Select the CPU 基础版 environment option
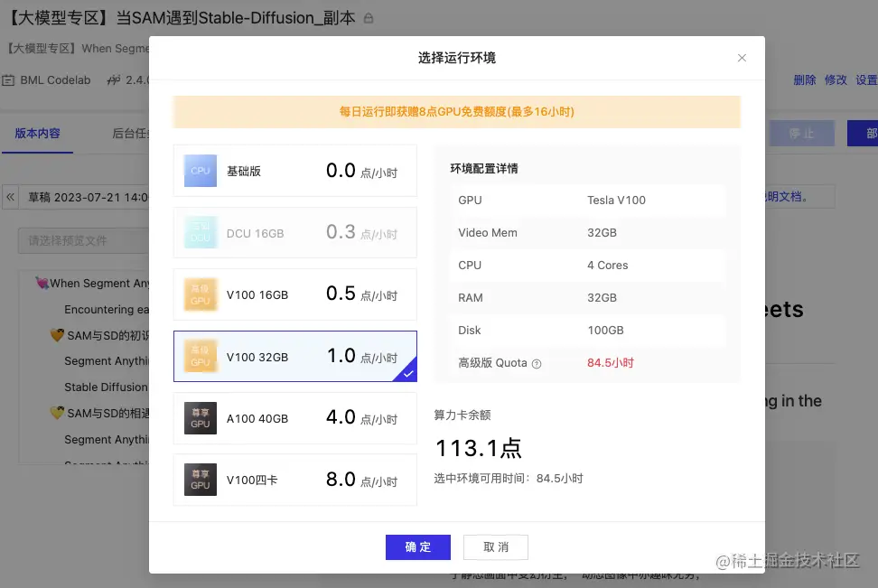 (x=294, y=172)
